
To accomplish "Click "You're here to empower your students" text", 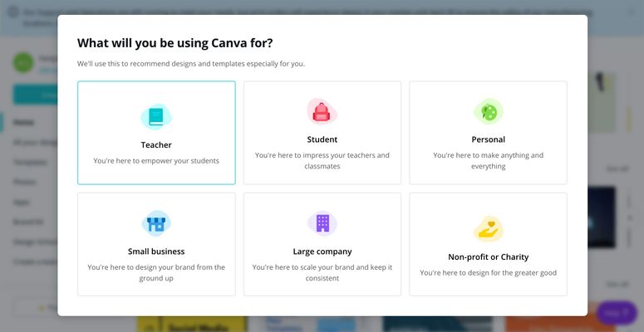I will (x=156, y=161).
